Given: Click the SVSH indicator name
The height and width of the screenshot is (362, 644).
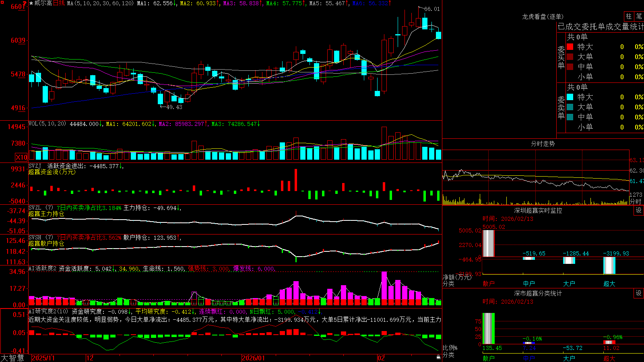Looking at the screenshot, I should [x=35, y=238].
